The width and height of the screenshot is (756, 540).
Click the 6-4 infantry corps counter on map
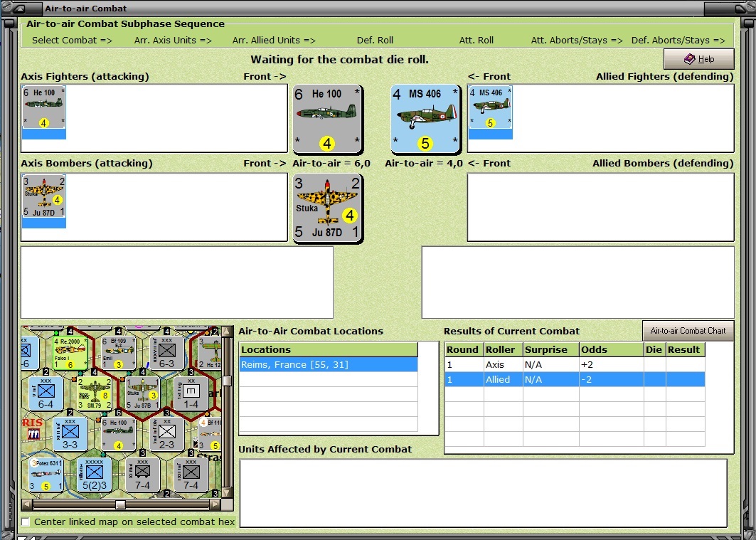click(x=46, y=393)
